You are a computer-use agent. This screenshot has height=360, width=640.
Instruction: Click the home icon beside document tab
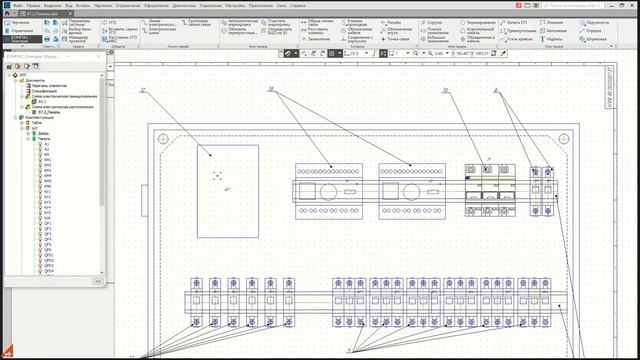pyautogui.click(x=7, y=13)
